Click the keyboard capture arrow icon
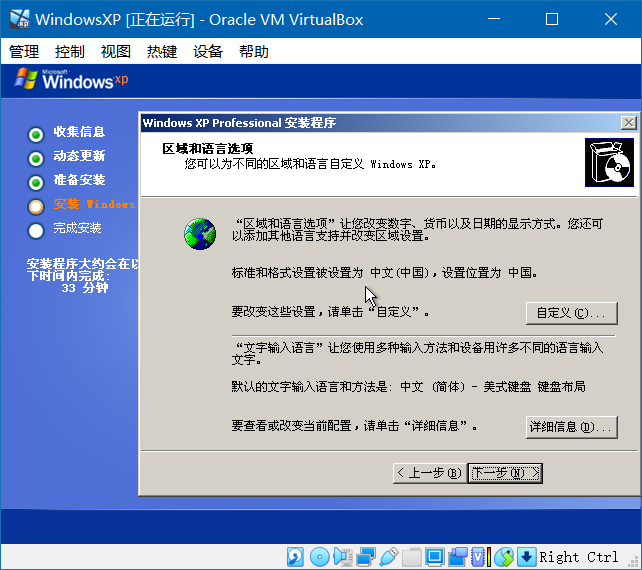 pos(527,557)
